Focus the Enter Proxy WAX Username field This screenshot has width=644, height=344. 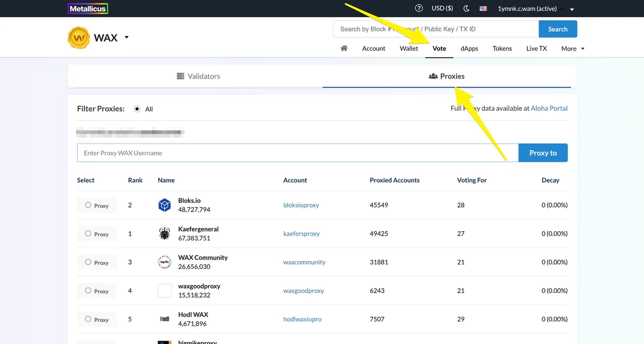pyautogui.click(x=298, y=153)
